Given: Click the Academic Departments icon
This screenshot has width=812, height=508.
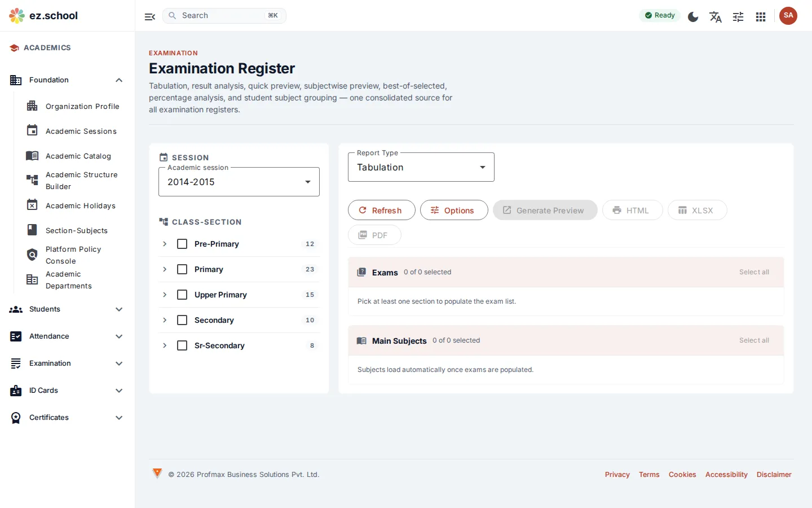Looking at the screenshot, I should point(32,279).
